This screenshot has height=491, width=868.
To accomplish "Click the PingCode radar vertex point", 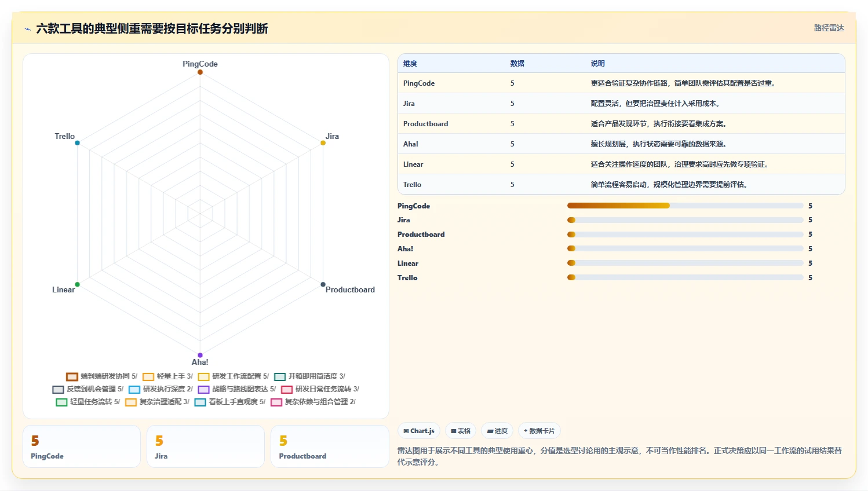I will 200,72.
